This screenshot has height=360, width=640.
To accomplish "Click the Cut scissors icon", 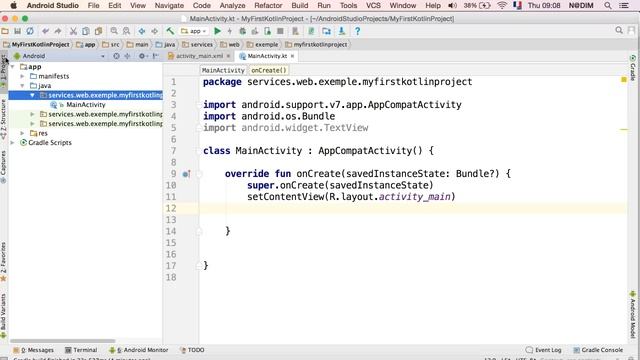I will tap(73, 31).
